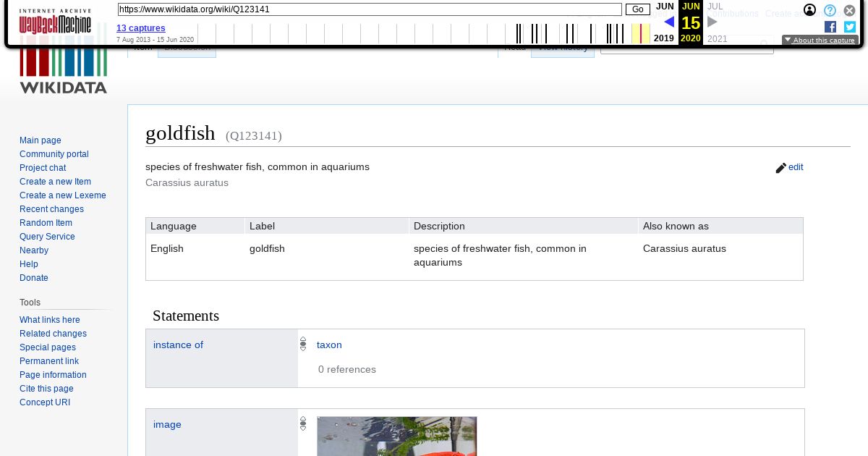
Task: Open Permanent link
Action: (x=49, y=361)
